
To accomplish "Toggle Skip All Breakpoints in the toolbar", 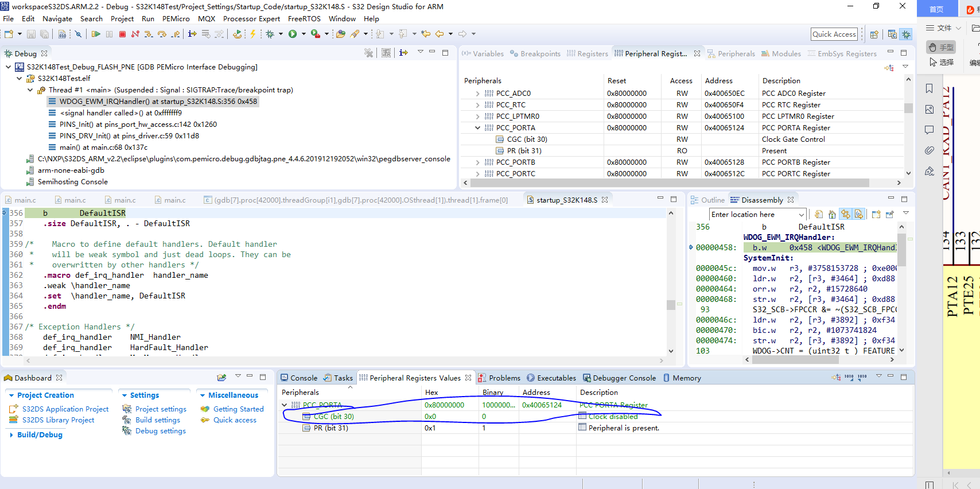I will pos(78,34).
